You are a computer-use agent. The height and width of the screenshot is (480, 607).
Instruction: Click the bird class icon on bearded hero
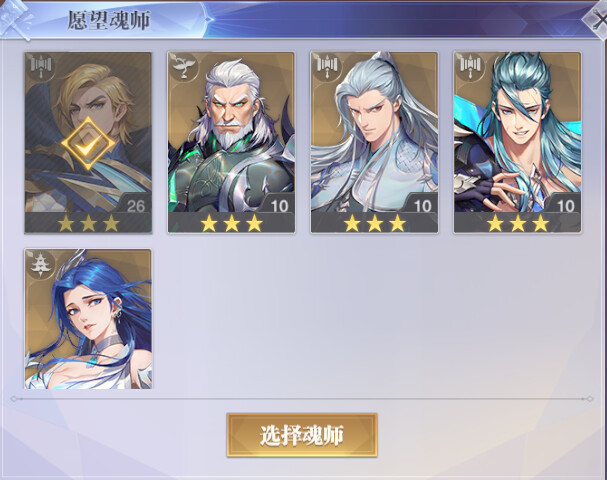pos(183,66)
